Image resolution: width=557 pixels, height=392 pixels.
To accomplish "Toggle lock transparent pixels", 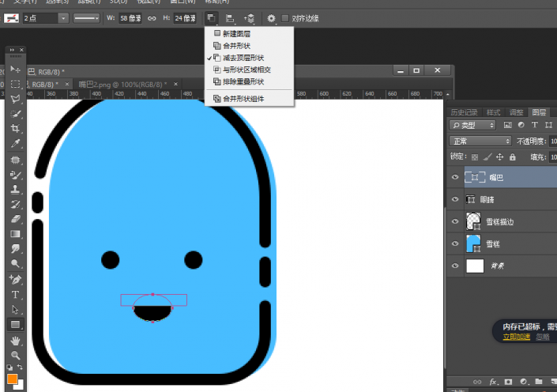I will point(475,156).
